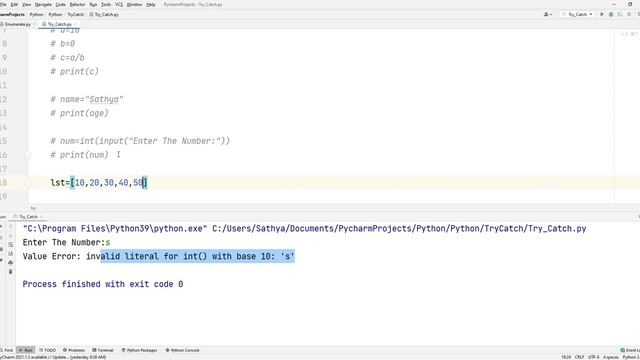Run the Try_Catch configuration with the green play icon
Screen dimensions: 640x360
[602, 14]
